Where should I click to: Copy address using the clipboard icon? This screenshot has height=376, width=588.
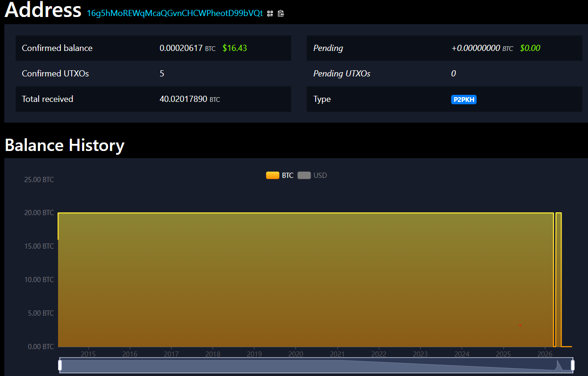[x=281, y=14]
